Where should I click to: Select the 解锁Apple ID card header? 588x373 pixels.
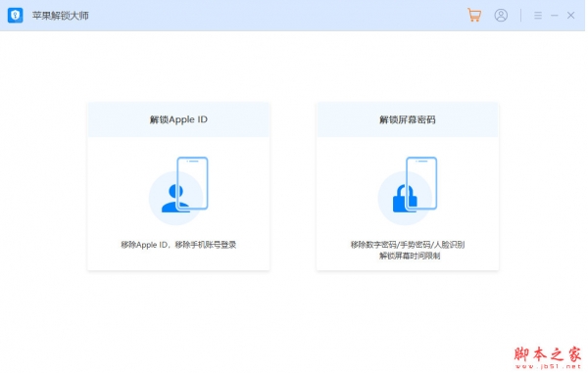[178, 119]
